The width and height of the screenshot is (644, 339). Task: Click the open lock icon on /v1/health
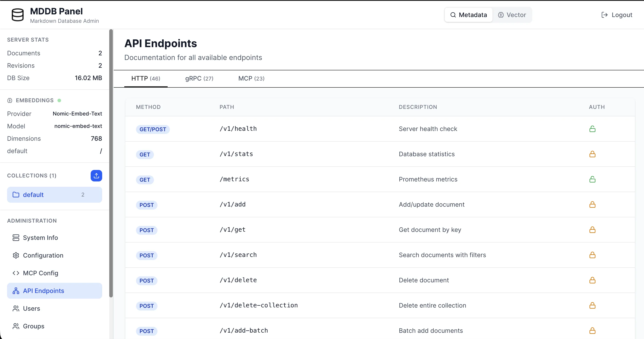[x=592, y=129]
